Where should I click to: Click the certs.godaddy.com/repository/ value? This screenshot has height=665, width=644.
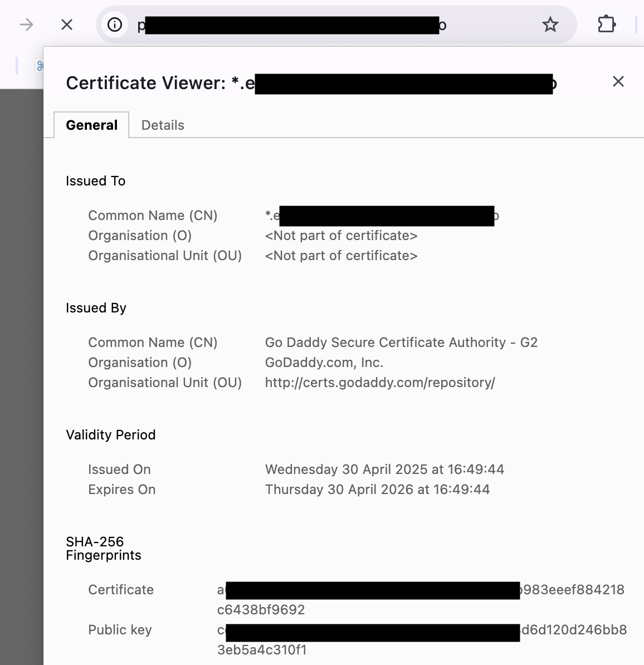click(x=380, y=383)
